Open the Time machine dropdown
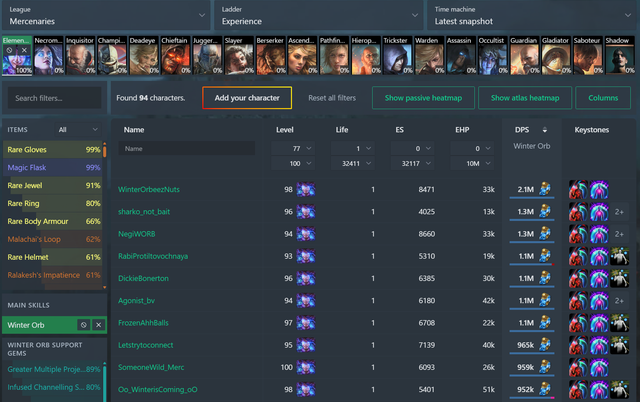The height and width of the screenshot is (402, 640). click(x=531, y=16)
